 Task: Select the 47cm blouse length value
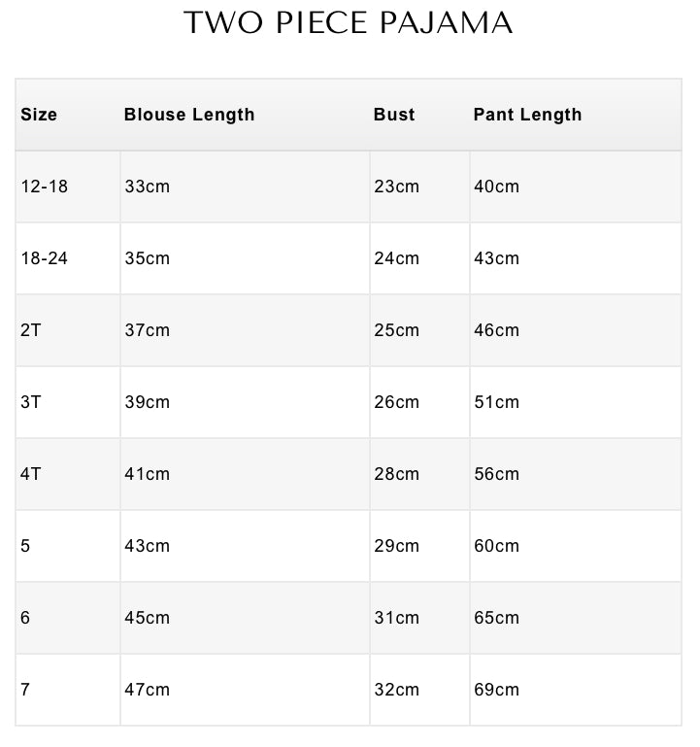[147, 690]
